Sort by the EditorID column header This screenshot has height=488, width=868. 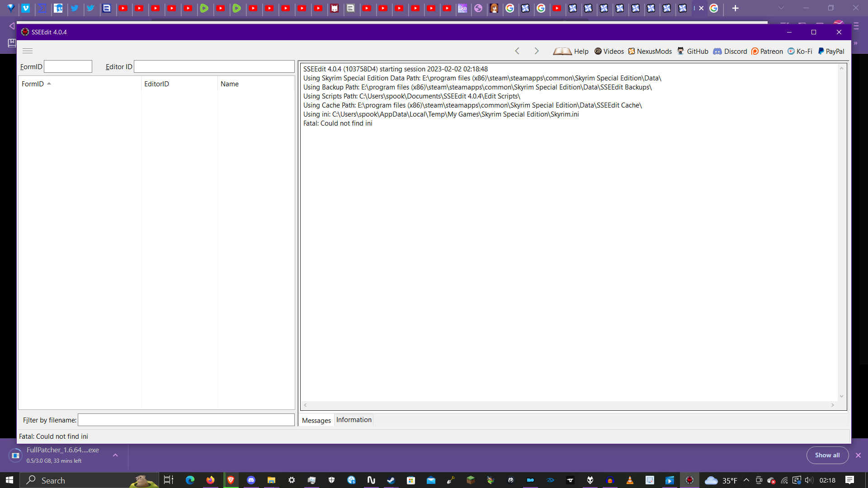click(x=179, y=84)
